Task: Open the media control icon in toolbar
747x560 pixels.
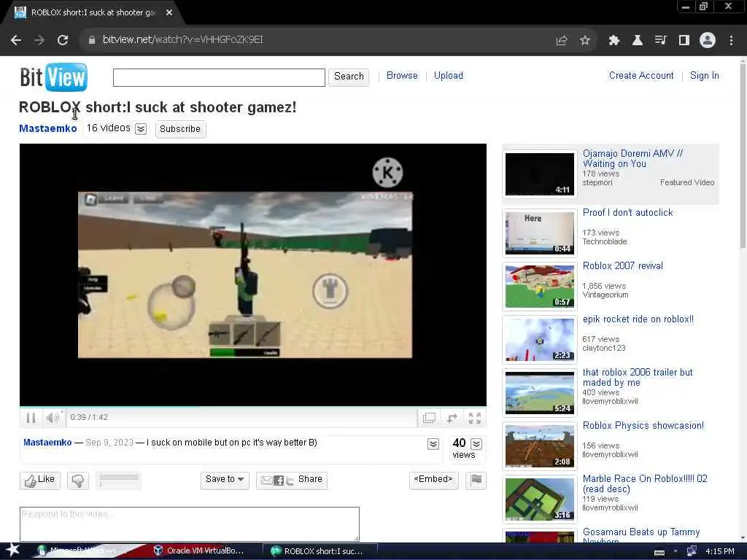Action: click(660, 41)
